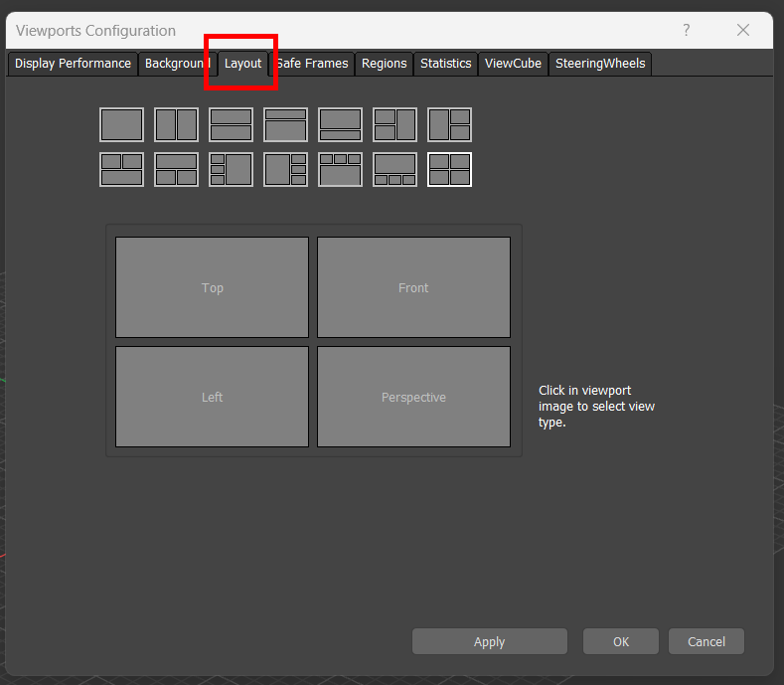
Task: Switch to the Background tab
Action: tap(178, 64)
